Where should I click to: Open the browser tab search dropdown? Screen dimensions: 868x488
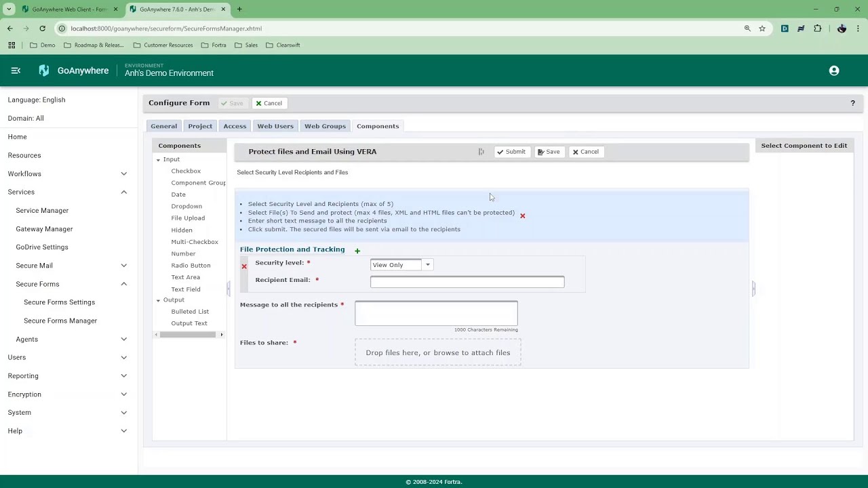point(9,9)
